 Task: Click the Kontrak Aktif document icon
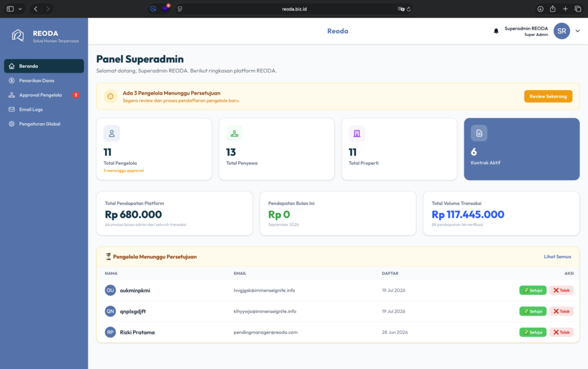tap(479, 133)
